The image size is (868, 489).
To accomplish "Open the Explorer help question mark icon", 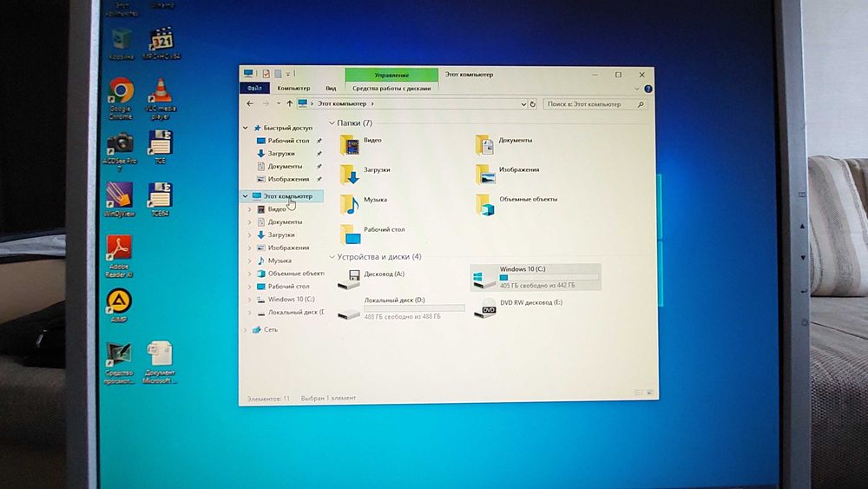I will [648, 89].
